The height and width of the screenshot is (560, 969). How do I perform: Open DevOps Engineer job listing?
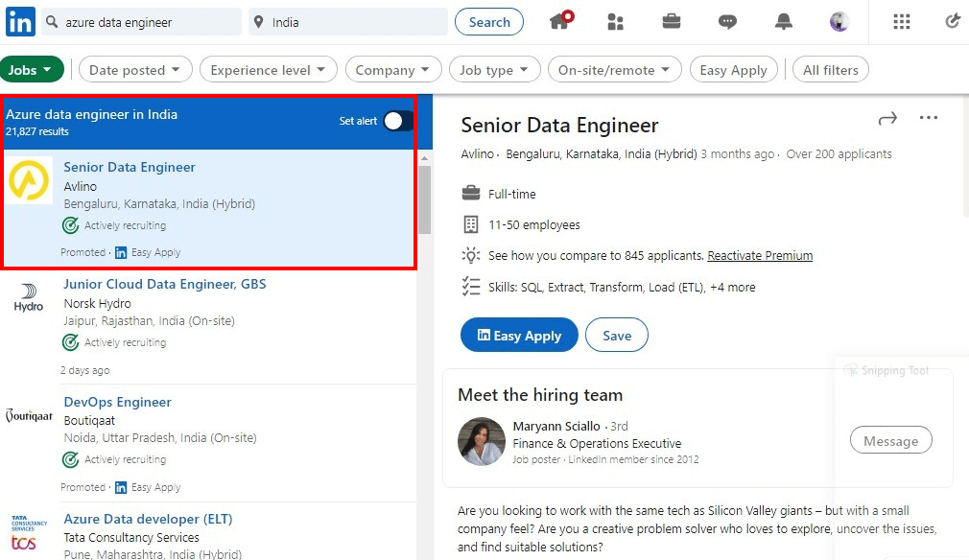pos(117,402)
